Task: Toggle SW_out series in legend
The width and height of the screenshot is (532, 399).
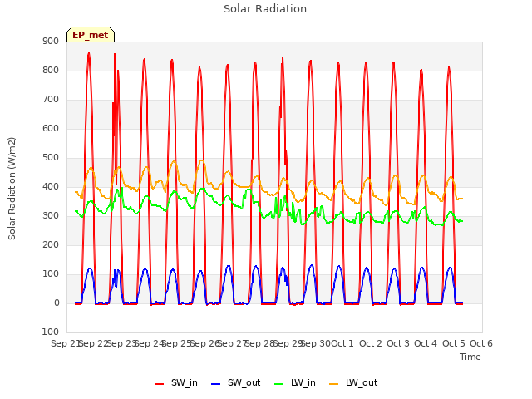Action: click(235, 382)
